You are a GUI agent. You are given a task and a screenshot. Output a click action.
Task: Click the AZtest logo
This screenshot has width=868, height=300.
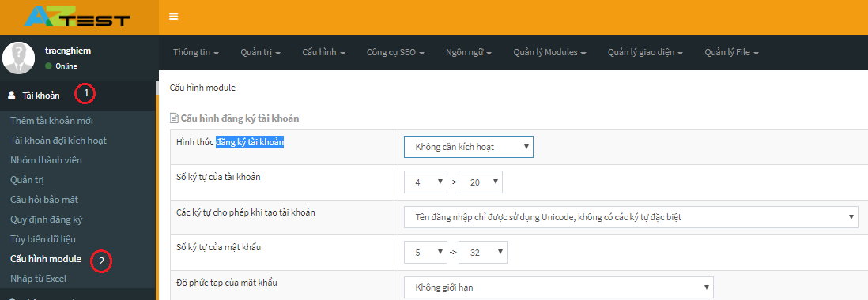pyautogui.click(x=77, y=17)
